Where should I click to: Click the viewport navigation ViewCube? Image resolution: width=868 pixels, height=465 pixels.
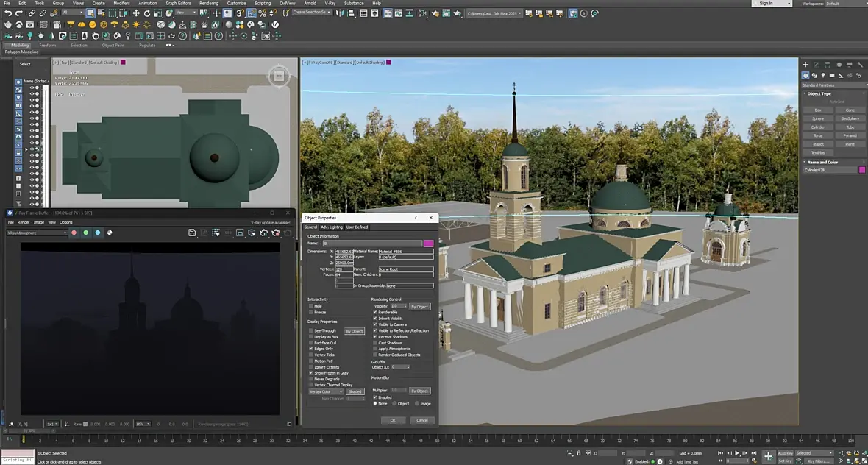point(279,76)
